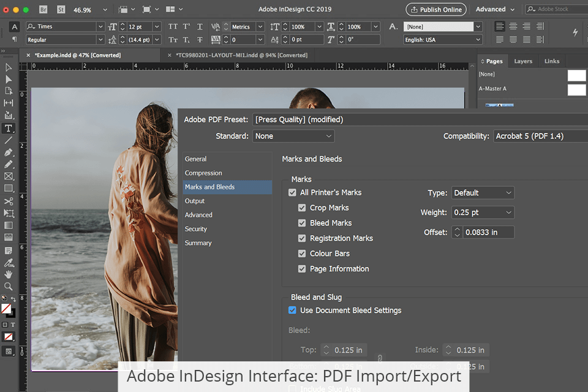Open the Summary export section
588x392 pixels.
tap(227, 243)
